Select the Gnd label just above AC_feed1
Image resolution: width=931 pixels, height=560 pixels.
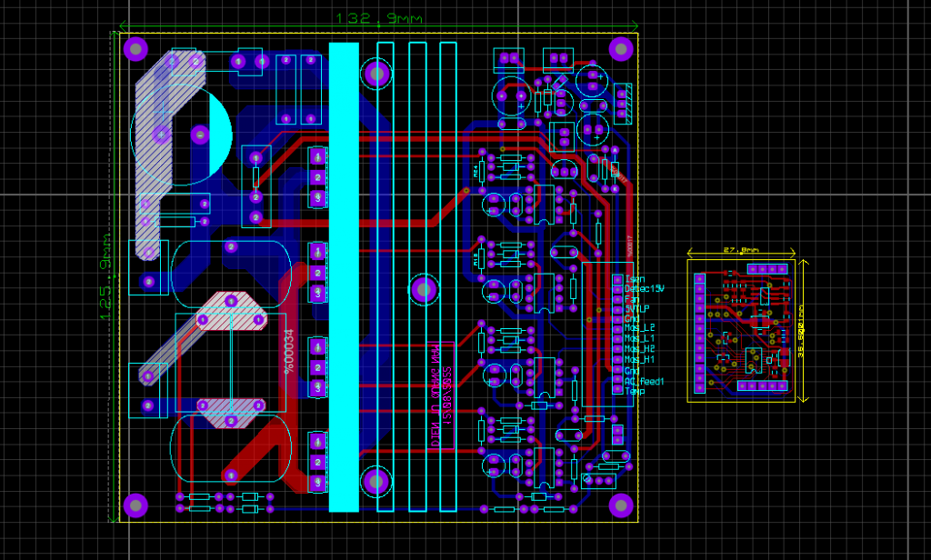[632, 370]
